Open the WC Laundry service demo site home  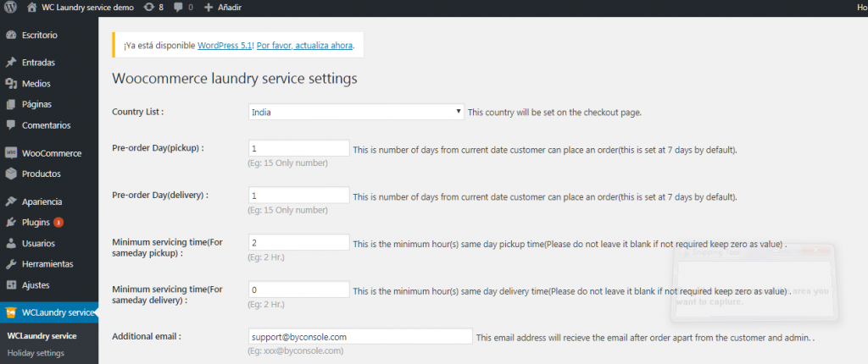point(81,8)
